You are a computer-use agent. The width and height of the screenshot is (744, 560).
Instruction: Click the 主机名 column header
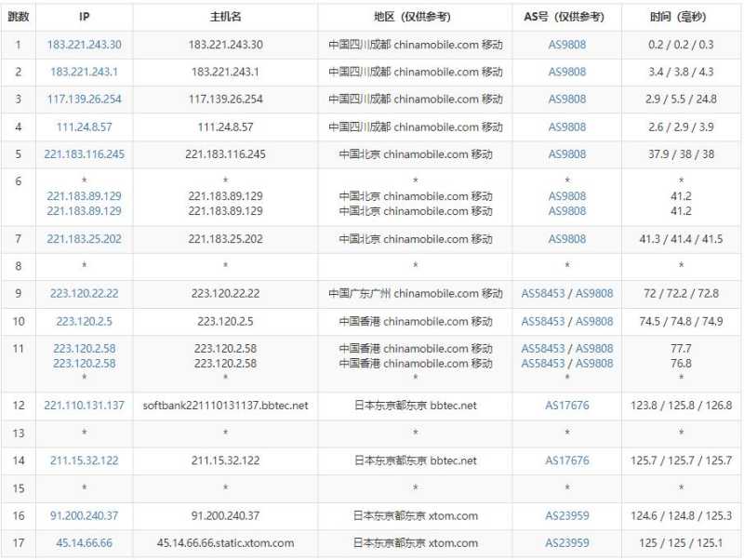tap(225, 17)
